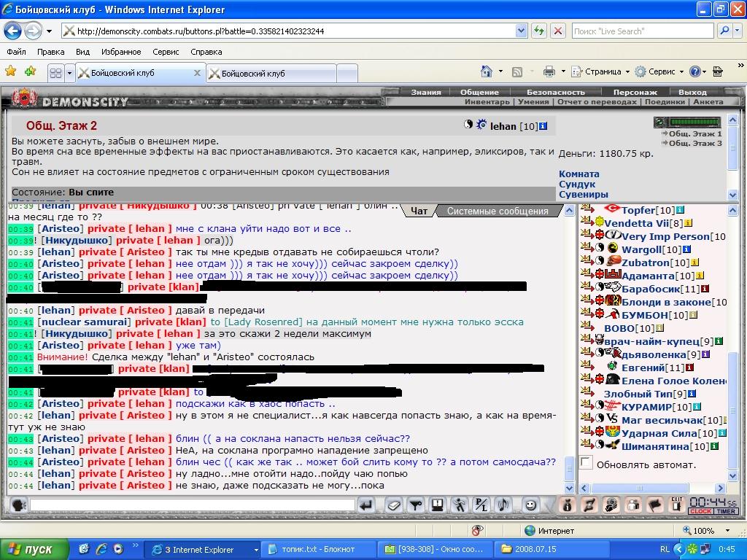Open the Сундук link
The width and height of the screenshot is (747, 560).
[x=577, y=184]
